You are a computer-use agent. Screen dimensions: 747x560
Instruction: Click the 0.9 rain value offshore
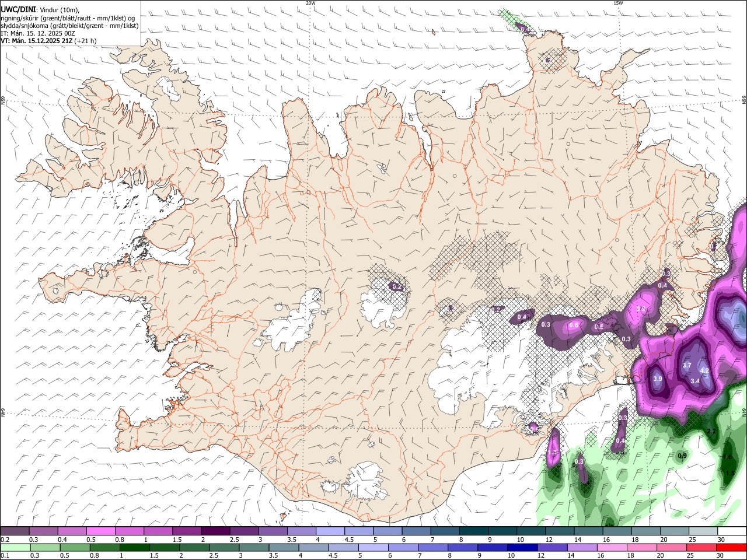pos(682,456)
